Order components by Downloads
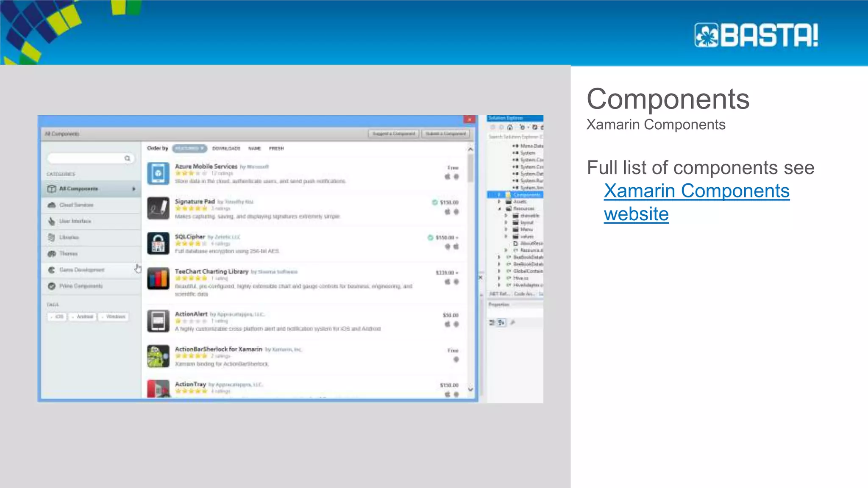The image size is (868, 488). coord(226,148)
